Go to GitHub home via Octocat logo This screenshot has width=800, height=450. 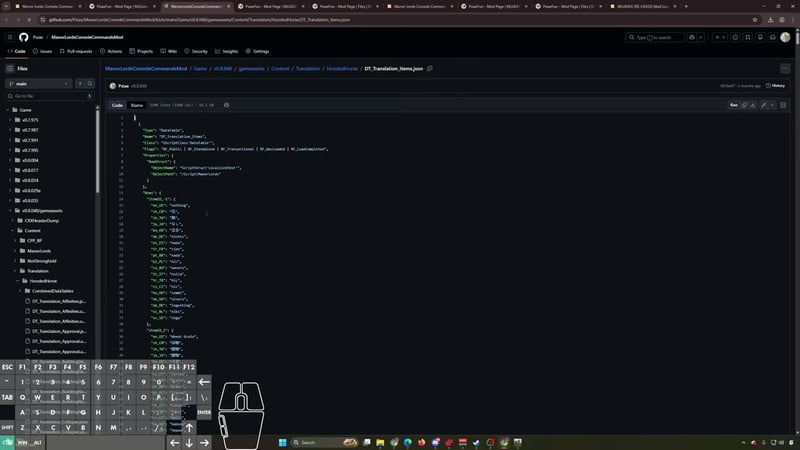pos(23,37)
